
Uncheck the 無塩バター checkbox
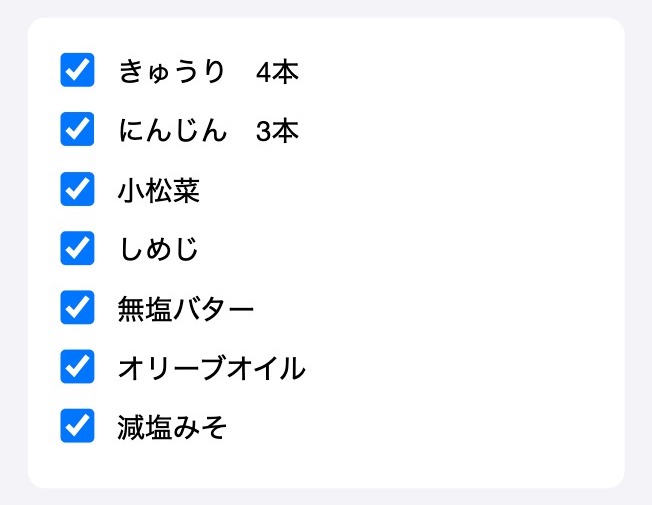(x=77, y=307)
